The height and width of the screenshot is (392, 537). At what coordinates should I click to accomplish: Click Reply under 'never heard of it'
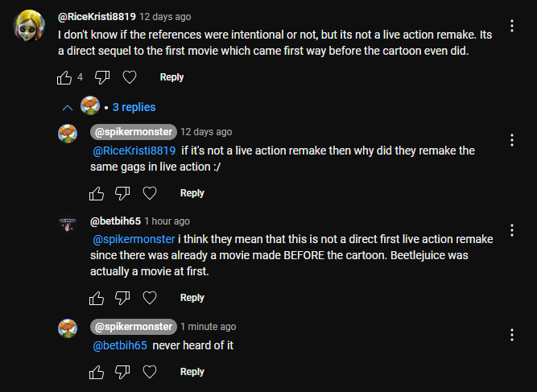[192, 372]
